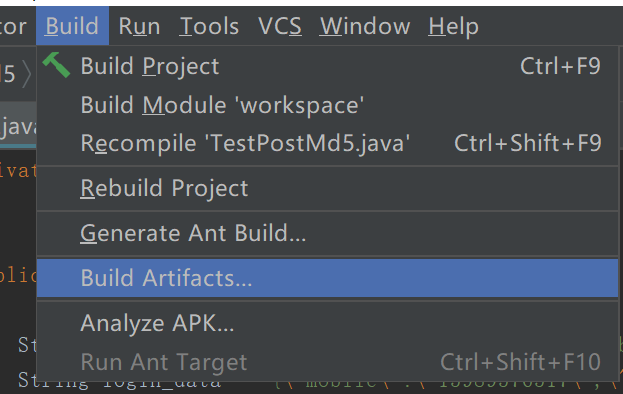Open the Window menu
Image resolution: width=623 pixels, height=394 pixels.
[365, 26]
